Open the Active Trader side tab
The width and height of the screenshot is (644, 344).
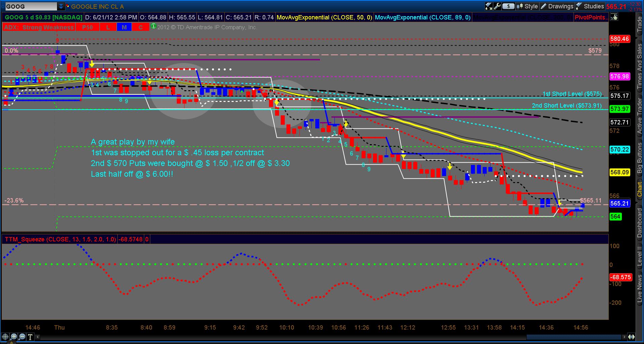(x=640, y=116)
